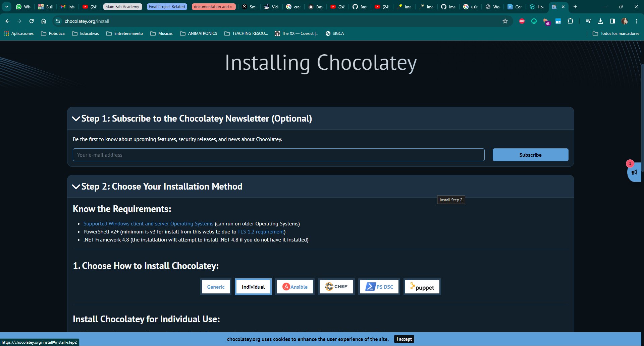Open the Robotica bookmarks folder
644x346 pixels.
53,33
